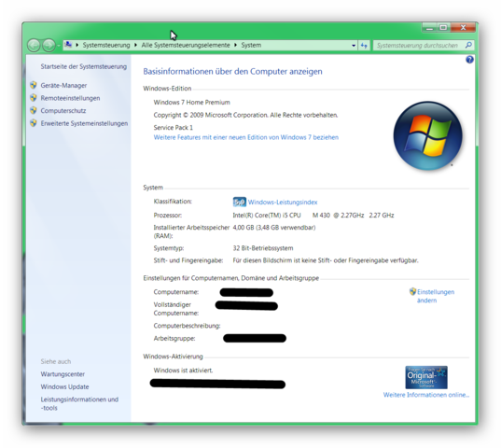Click the Back navigation arrow button
Image resolution: width=501 pixels, height=448 pixels.
(34, 46)
